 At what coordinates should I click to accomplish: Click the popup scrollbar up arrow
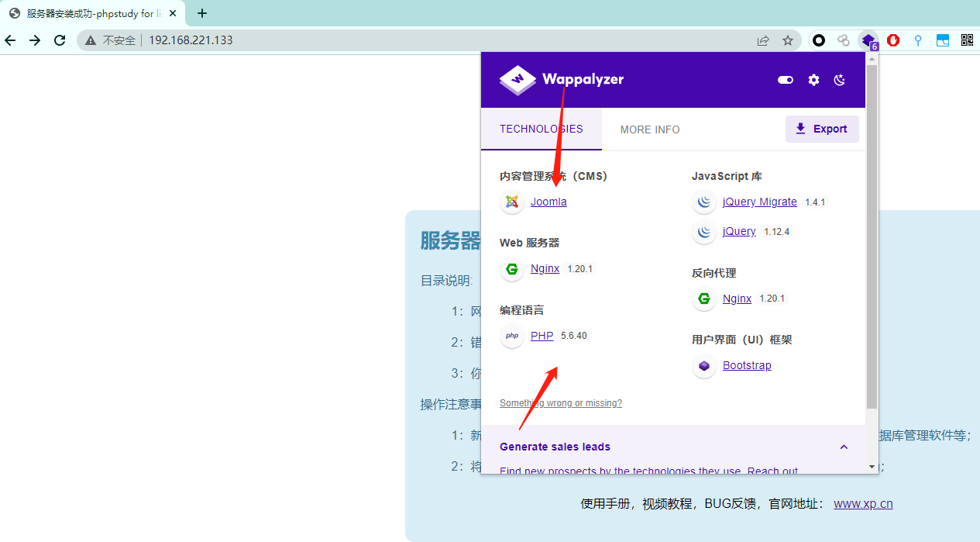[872, 58]
